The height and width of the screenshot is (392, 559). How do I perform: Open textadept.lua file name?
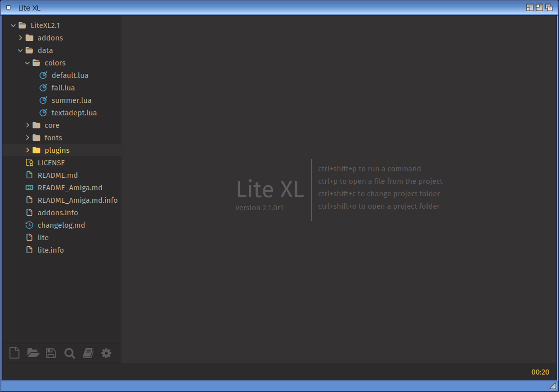coord(74,113)
